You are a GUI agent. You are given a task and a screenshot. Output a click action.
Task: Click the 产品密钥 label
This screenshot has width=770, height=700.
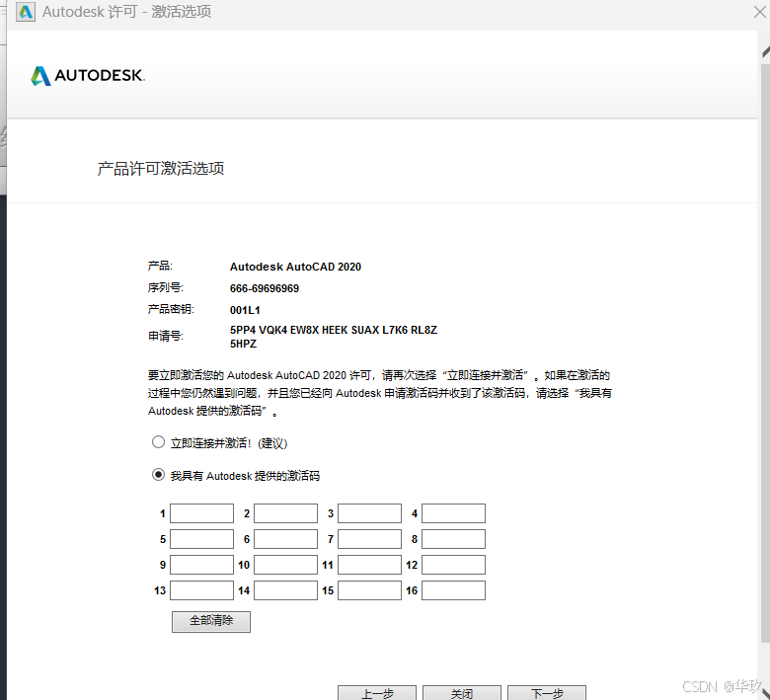171,309
